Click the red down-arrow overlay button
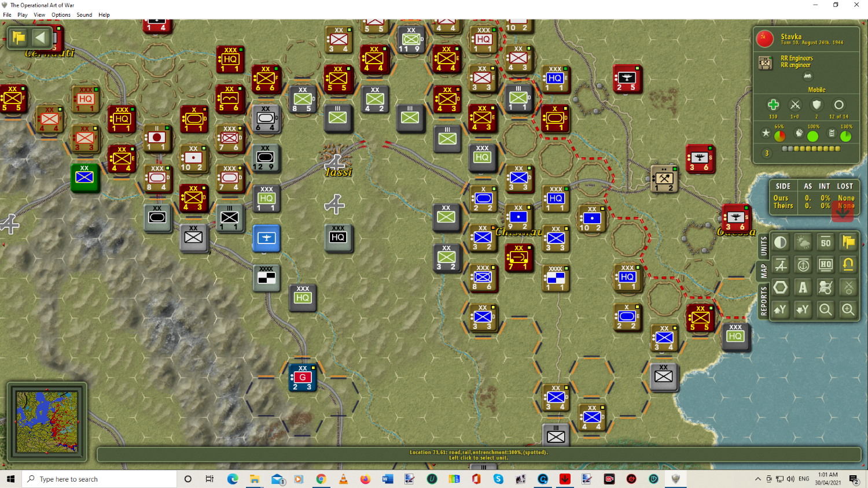Screen dimensions: 868x488 (843, 211)
